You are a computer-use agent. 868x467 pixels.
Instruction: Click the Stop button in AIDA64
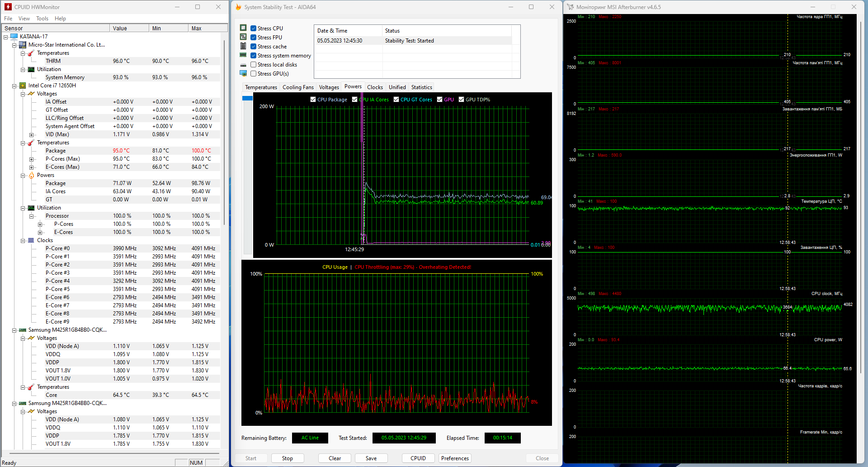tap(288, 458)
